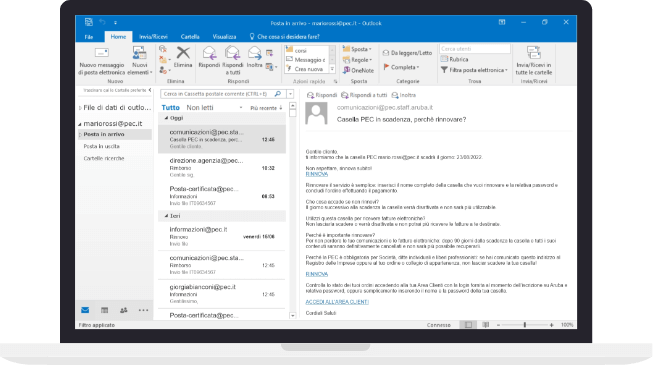Image resolution: width=653 pixels, height=365 pixels.
Task: Collapse the Oggi message group
Action: point(166,118)
